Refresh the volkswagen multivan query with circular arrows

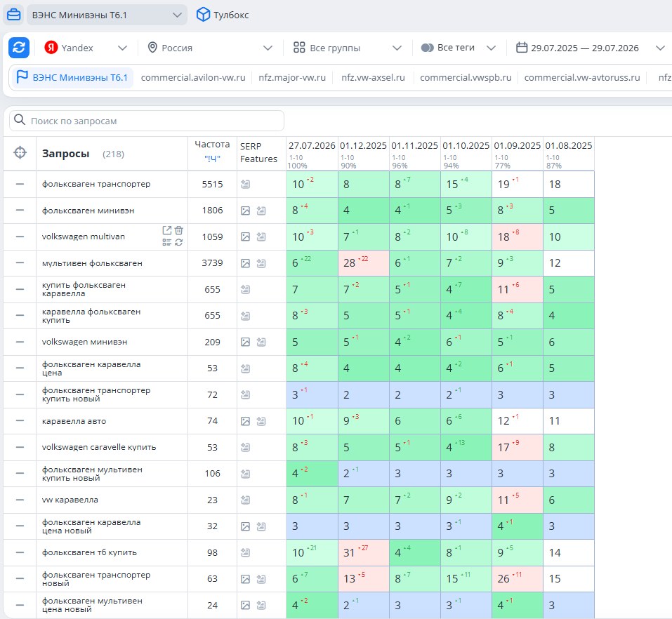pyautogui.click(x=179, y=242)
